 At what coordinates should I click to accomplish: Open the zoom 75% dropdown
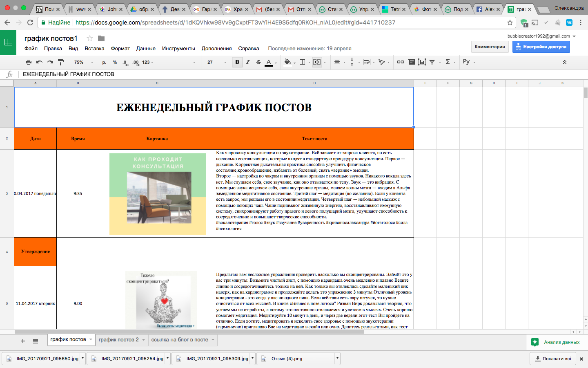tap(83, 62)
